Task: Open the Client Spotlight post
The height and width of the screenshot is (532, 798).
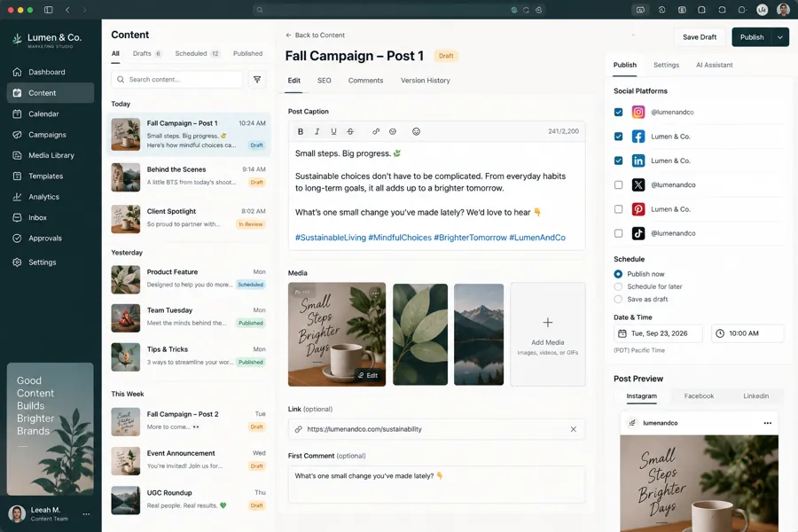Action: pos(189,218)
